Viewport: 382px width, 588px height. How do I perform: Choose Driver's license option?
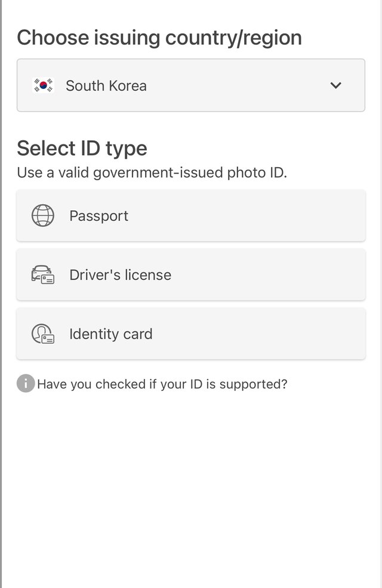click(191, 275)
